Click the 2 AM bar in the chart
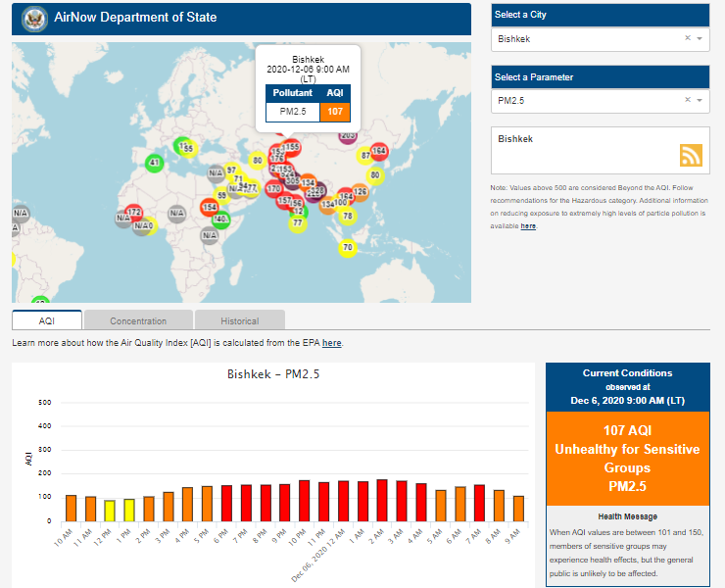This screenshot has width=725, height=588. coord(381,501)
